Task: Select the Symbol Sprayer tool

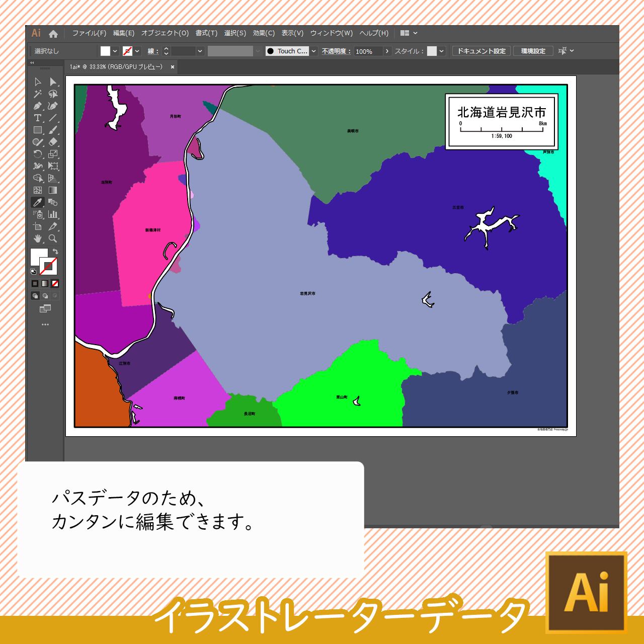Action: [38, 214]
